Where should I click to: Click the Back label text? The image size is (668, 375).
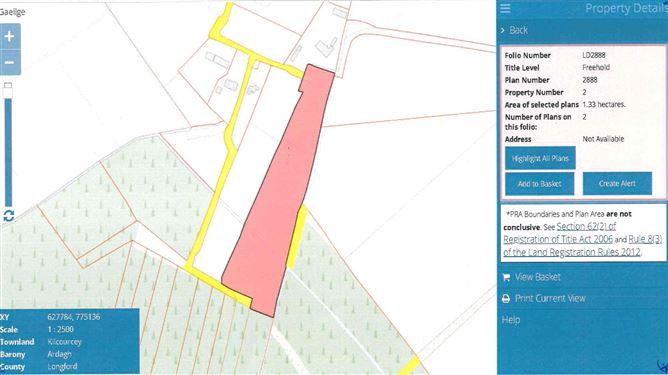pos(518,30)
